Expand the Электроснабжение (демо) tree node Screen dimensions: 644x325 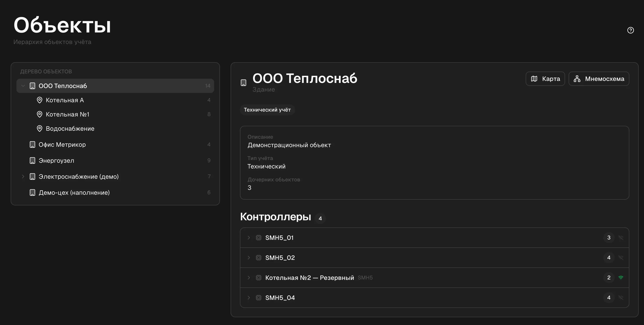tap(23, 177)
